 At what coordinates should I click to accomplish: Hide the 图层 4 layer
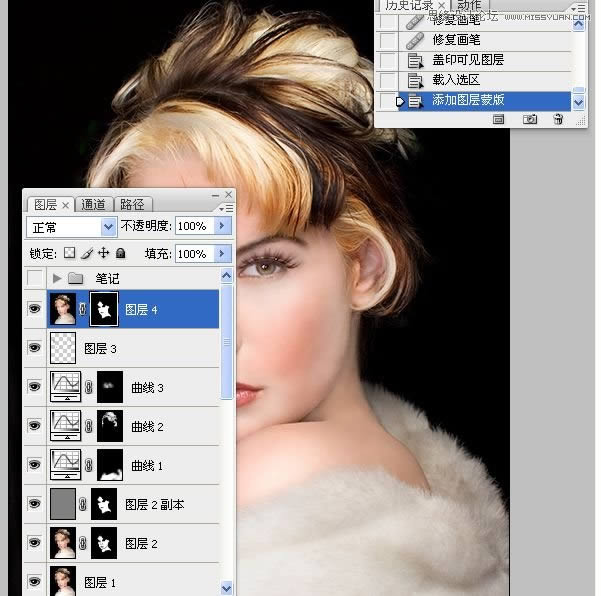pos(35,310)
